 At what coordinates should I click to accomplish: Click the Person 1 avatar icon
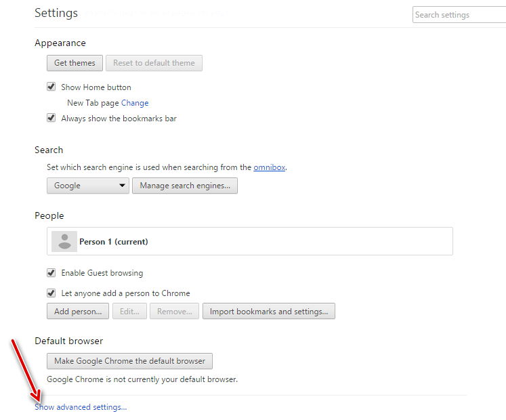[64, 241]
